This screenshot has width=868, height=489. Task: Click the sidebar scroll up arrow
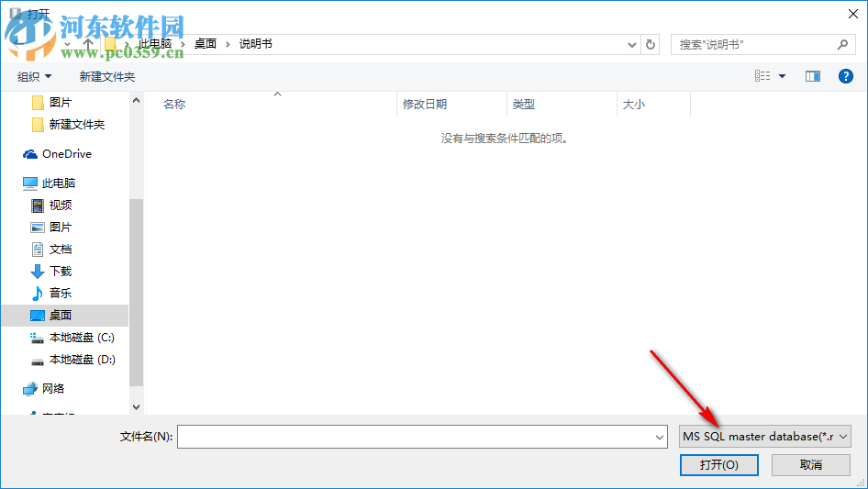136,100
